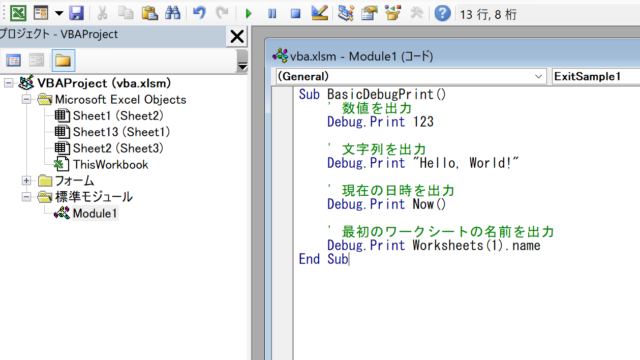The height and width of the screenshot is (360, 640).
Task: Collapse the 標準モジュール folder node
Action: point(26,197)
